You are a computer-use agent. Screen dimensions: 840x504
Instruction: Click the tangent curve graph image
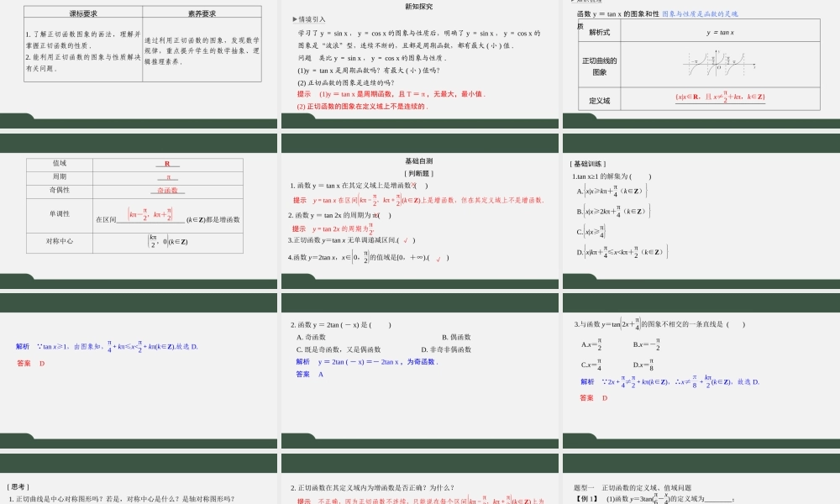pyautogui.click(x=718, y=64)
